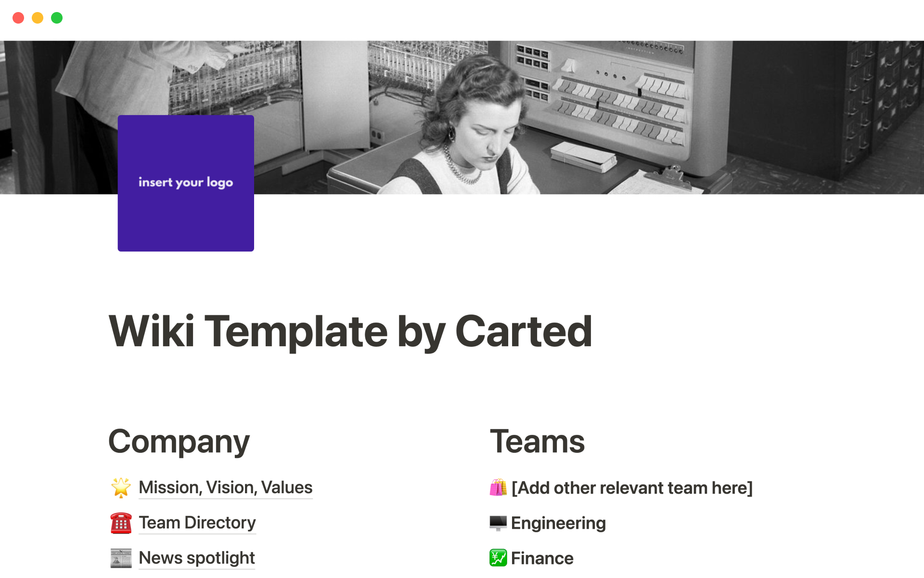This screenshot has height=578, width=924.
Task: Click the shopping bags icon in the Teams section
Action: coord(499,487)
